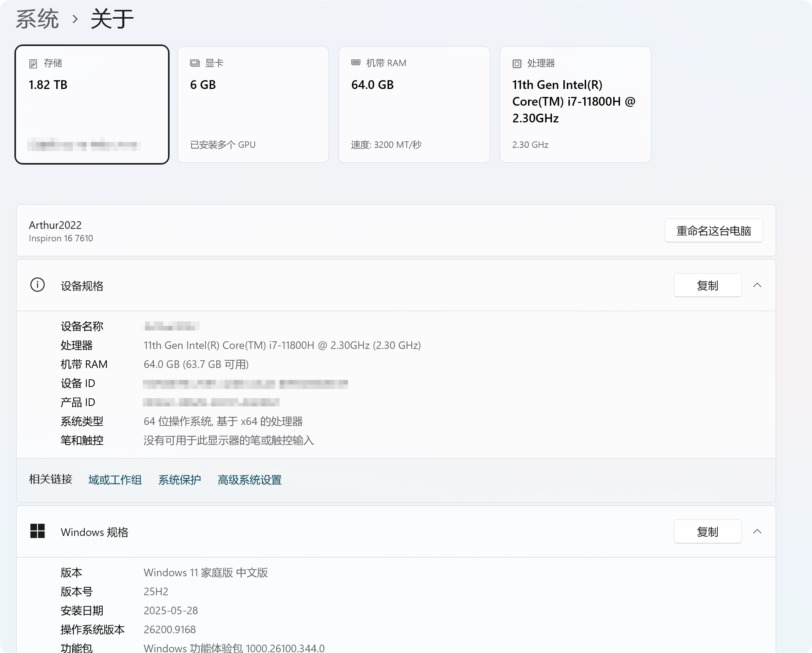Click the 存储 storage disk icon

point(33,63)
